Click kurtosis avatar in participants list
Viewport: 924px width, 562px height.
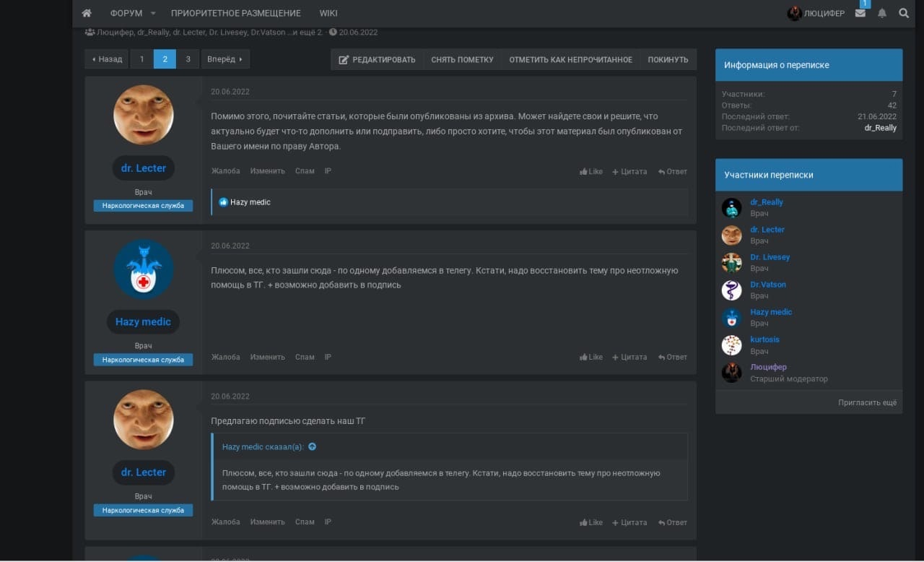[x=732, y=345]
